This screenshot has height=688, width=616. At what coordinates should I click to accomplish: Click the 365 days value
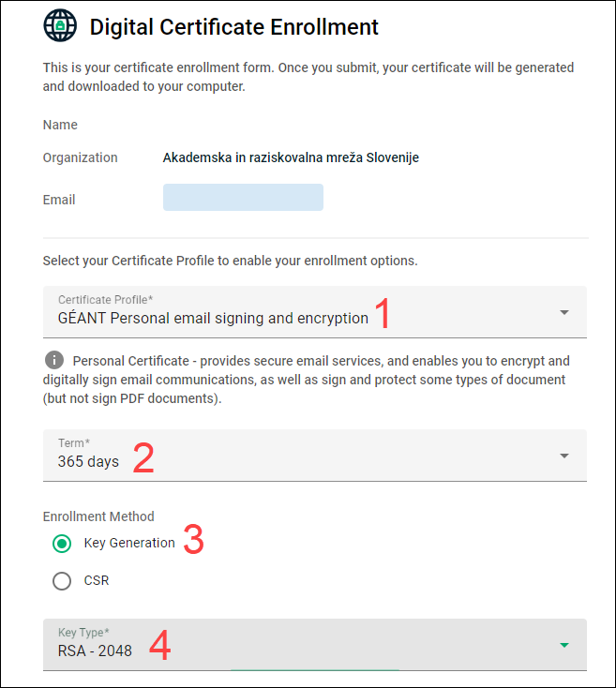(88, 461)
